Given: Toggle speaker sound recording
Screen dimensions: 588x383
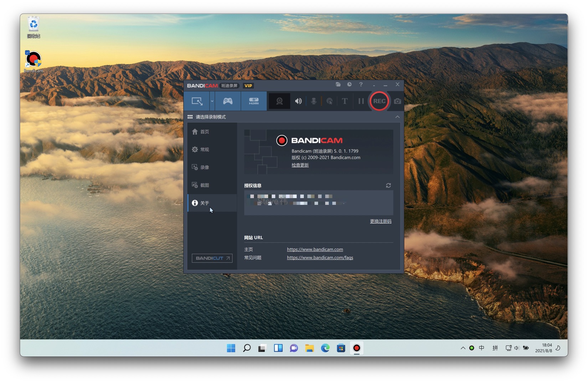Looking at the screenshot, I should click(x=298, y=101).
